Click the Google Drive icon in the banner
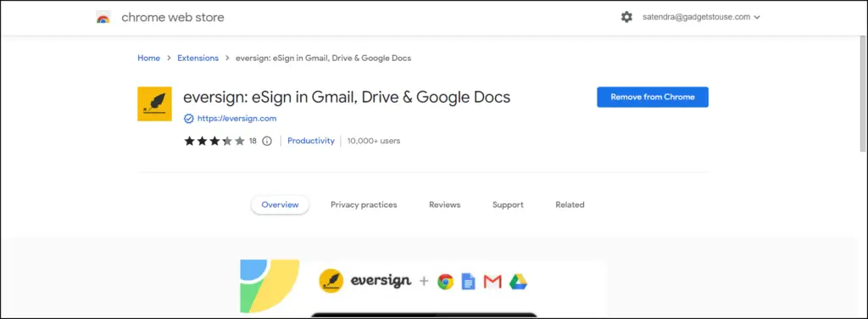The height and width of the screenshot is (319, 868). click(518, 282)
